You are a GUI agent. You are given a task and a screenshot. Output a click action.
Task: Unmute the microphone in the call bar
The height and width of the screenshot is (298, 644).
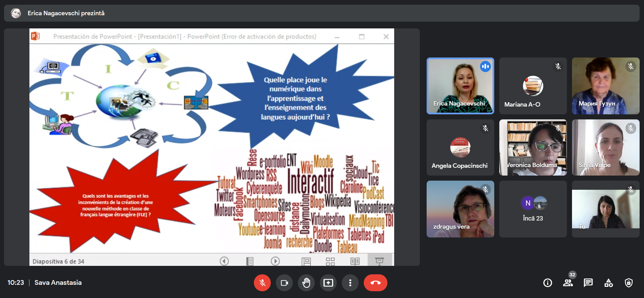pyautogui.click(x=262, y=283)
